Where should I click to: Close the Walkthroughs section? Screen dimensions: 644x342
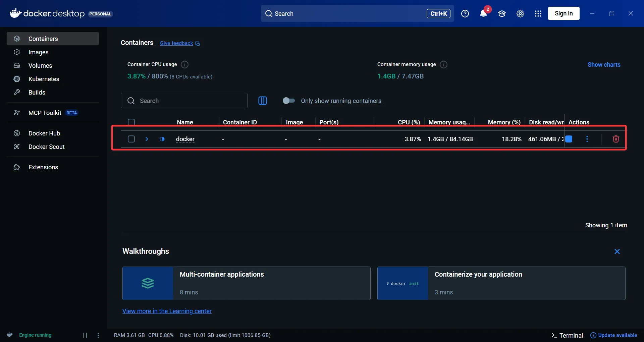tap(617, 251)
